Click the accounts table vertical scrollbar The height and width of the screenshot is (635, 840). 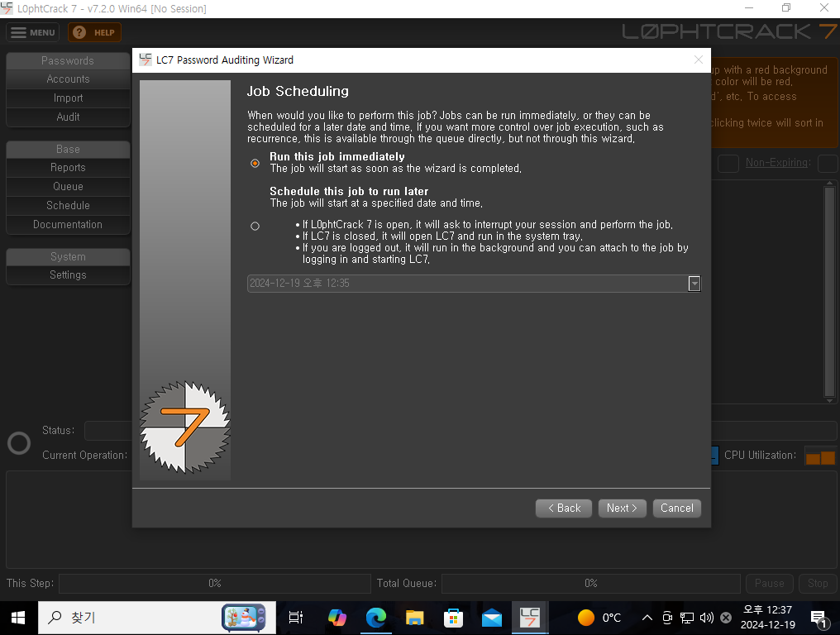[829, 292]
